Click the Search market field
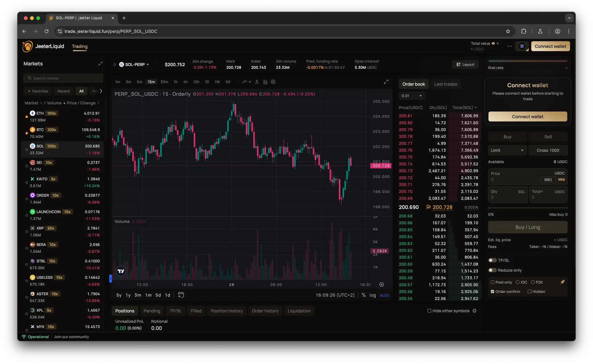Image resolution: width=593 pixels, height=364 pixels. tap(63, 78)
